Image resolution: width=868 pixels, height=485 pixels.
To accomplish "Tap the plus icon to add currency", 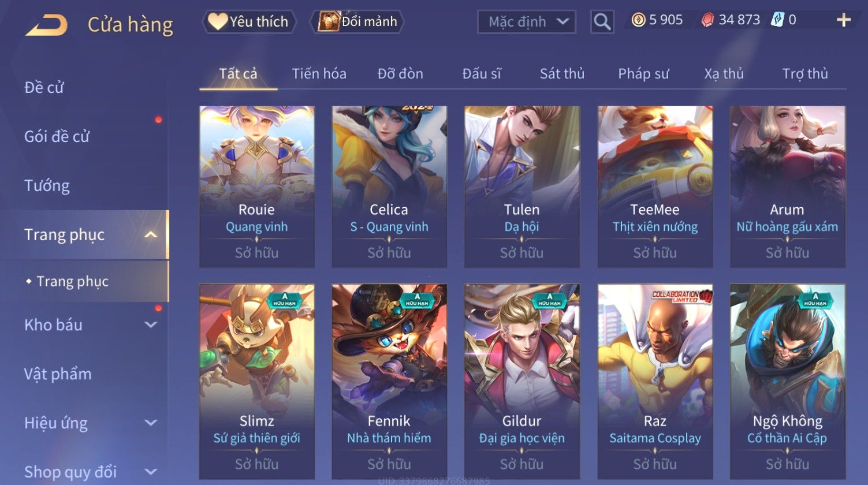I will pyautogui.click(x=843, y=20).
